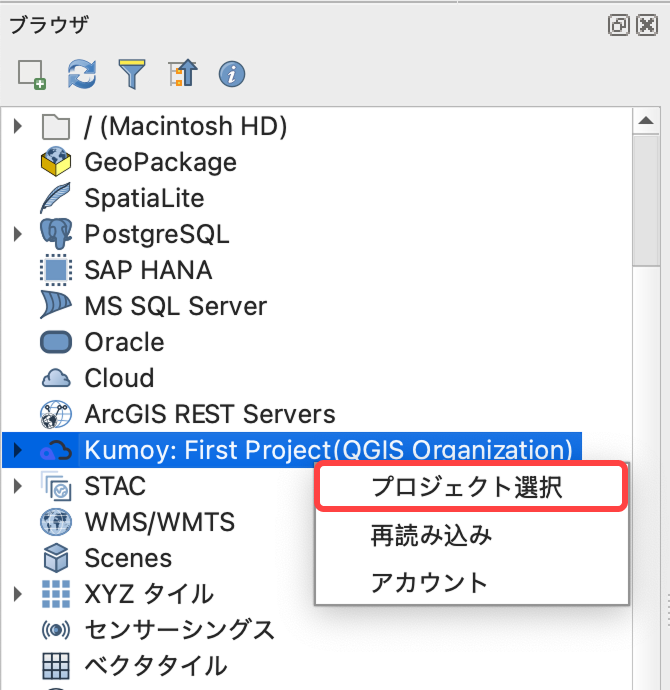Click the ArcGIS REST Servers globe icon
This screenshot has width=670, height=690.
pos(55,414)
